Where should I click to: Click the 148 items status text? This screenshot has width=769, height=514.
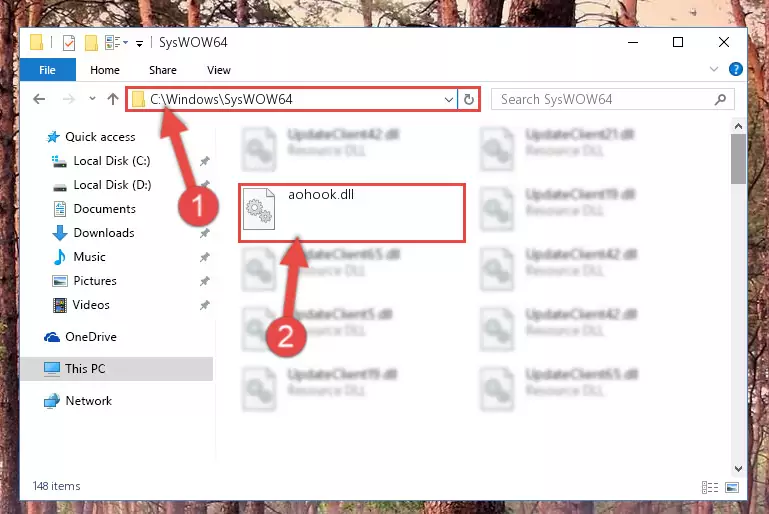[x=56, y=486]
